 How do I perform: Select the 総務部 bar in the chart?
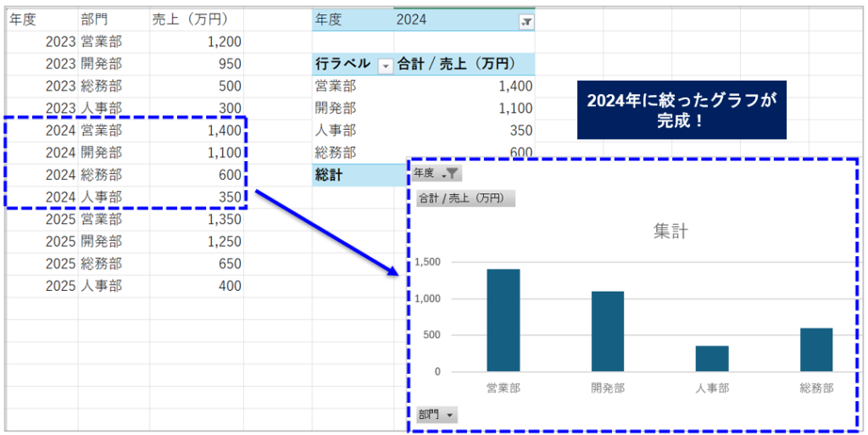click(816, 349)
